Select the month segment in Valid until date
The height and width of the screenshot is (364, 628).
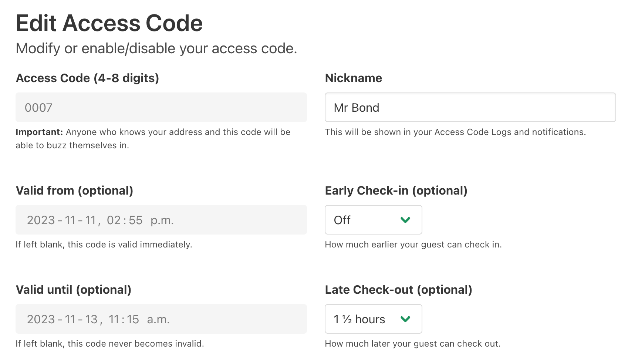click(70, 320)
